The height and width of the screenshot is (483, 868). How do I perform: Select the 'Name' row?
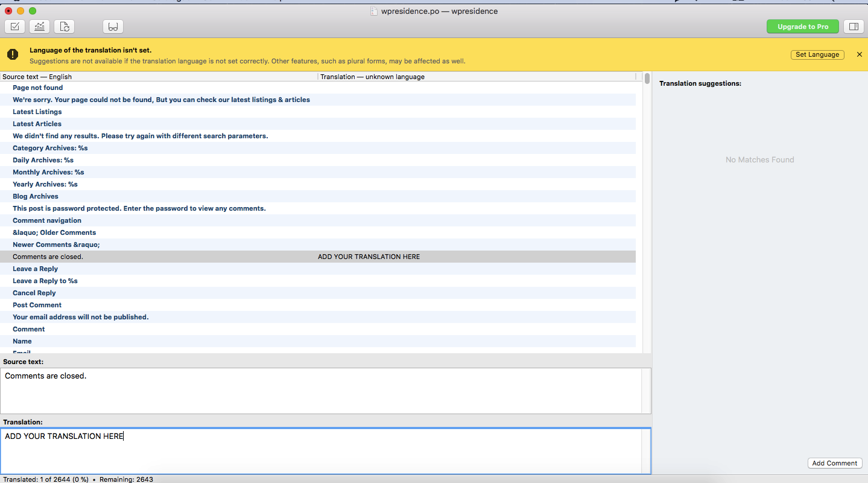pyautogui.click(x=318, y=341)
